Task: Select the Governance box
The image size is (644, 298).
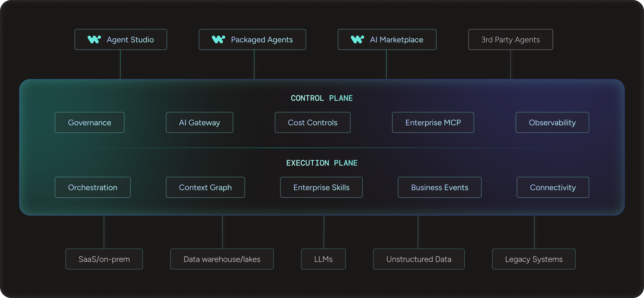Action: coord(90,122)
